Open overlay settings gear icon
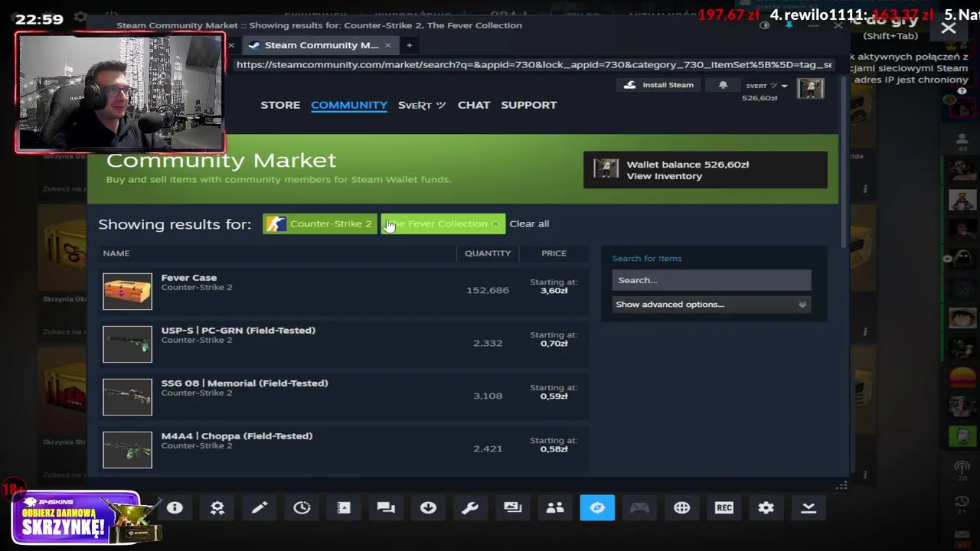 (x=766, y=508)
